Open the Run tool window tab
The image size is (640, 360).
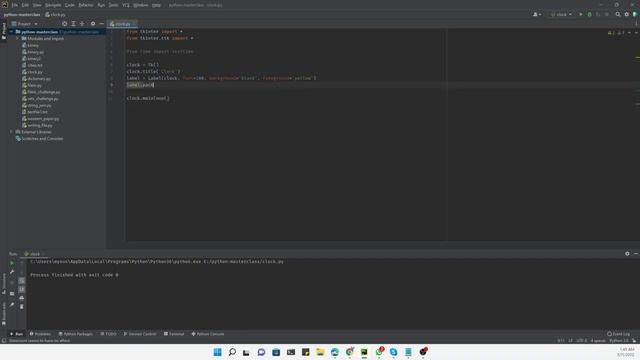tap(16, 334)
